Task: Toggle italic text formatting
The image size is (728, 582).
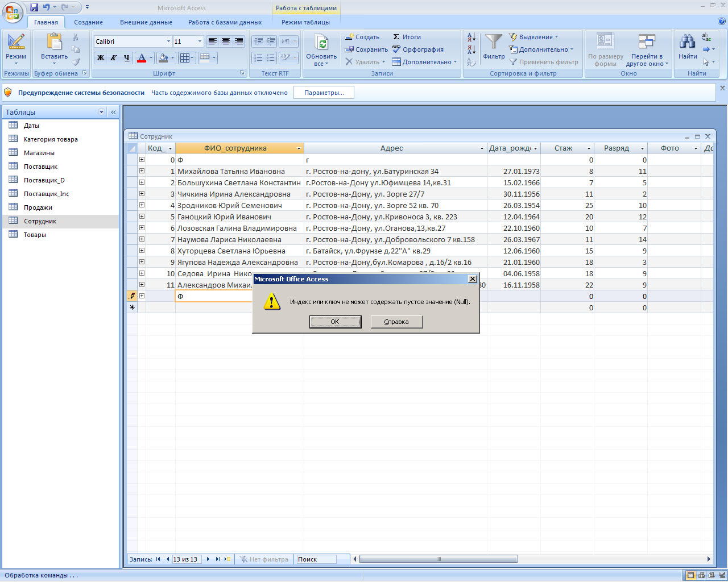Action: pos(113,57)
